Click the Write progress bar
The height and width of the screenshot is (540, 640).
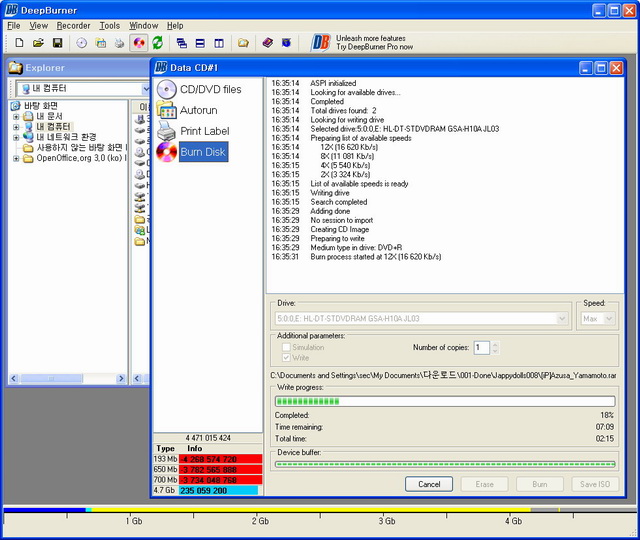445,401
